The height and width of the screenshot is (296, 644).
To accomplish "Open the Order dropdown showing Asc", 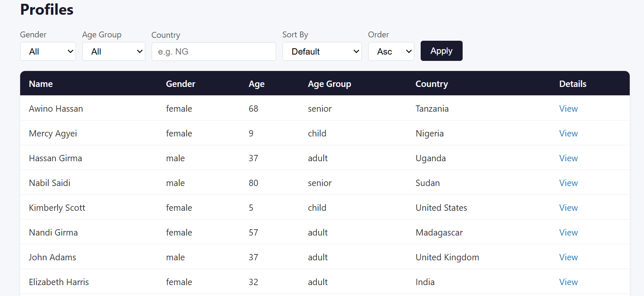I will tap(391, 51).
